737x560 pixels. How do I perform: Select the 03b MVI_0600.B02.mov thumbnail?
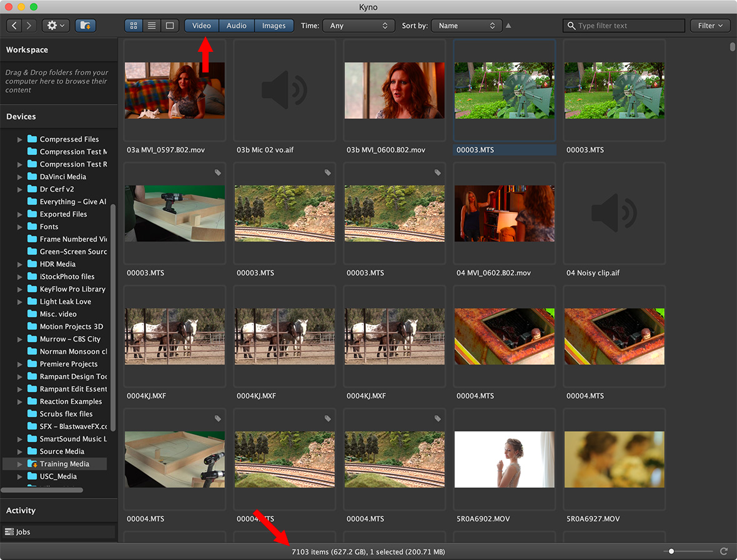[x=394, y=90]
